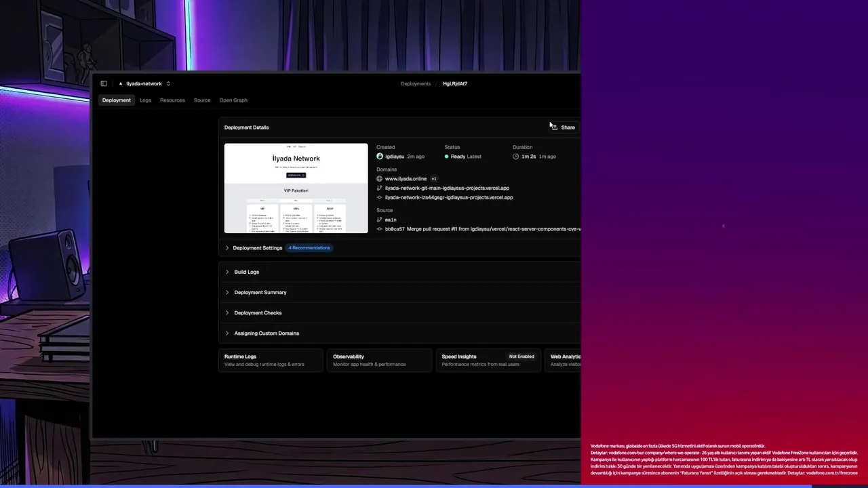Open the main branch link
868x488 pixels.
pos(391,220)
